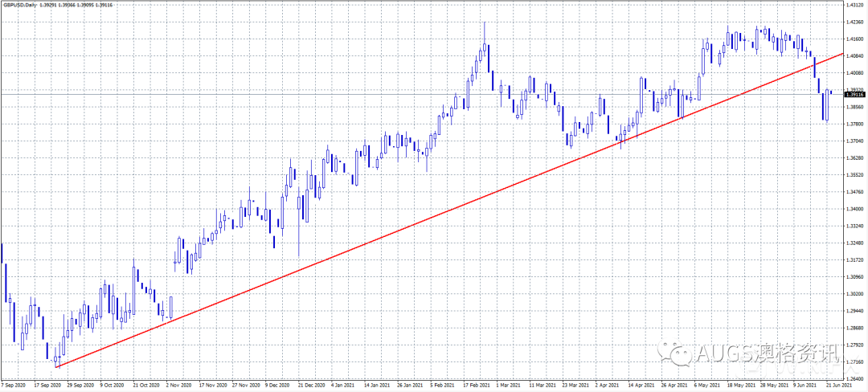Click the 1.41600 price axis label
Image resolution: width=868 pixels, height=392 pixels.
click(x=854, y=39)
